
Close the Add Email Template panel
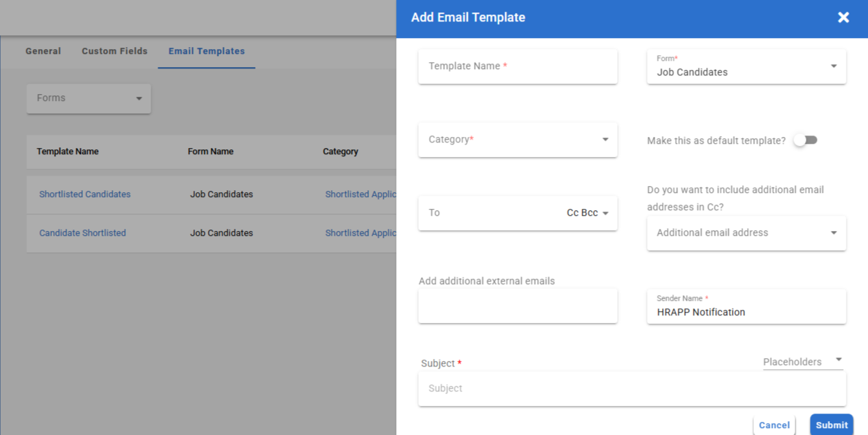(x=843, y=18)
